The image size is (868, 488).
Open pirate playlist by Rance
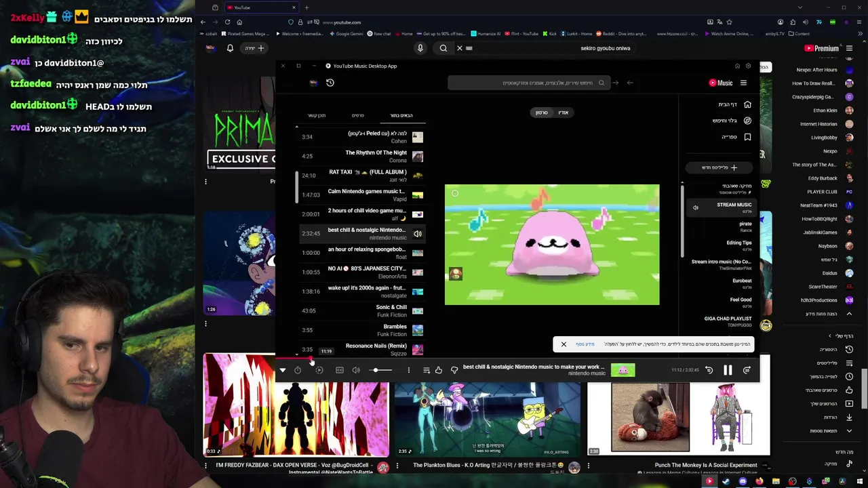click(x=723, y=226)
